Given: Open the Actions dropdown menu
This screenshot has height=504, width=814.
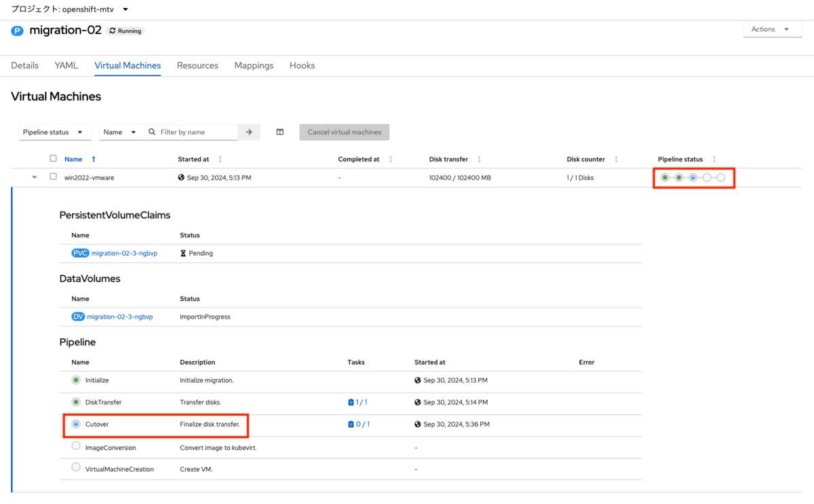Looking at the screenshot, I should pos(772,29).
